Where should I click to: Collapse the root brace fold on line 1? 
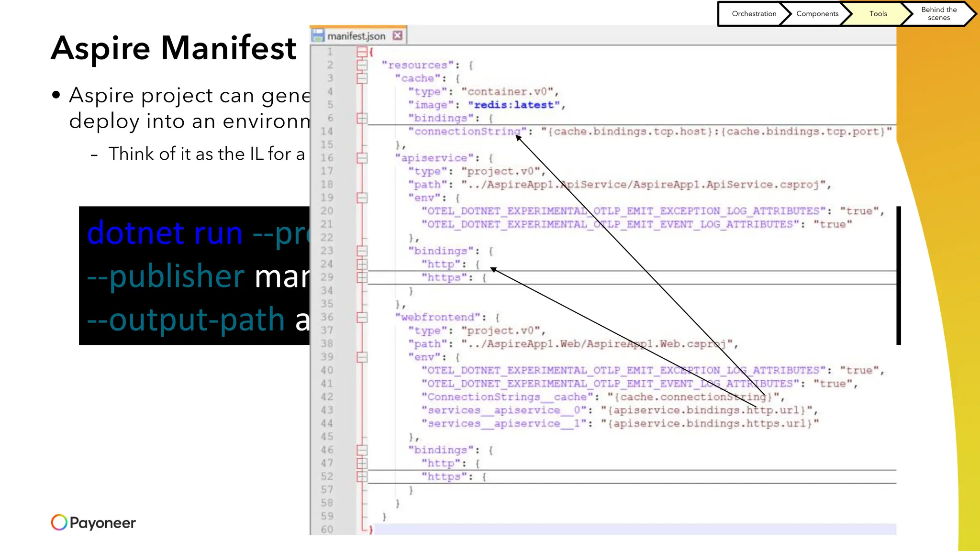click(362, 52)
